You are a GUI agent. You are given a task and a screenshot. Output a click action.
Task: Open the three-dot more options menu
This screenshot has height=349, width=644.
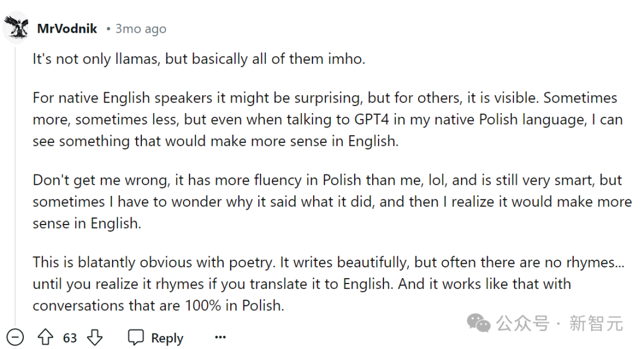coord(220,338)
